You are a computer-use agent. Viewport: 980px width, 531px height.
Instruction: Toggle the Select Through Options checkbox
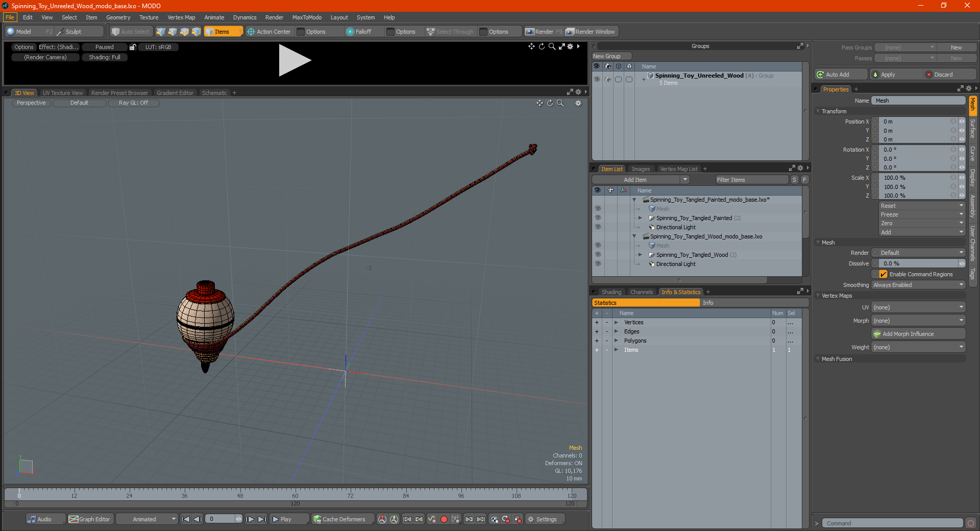pos(483,32)
